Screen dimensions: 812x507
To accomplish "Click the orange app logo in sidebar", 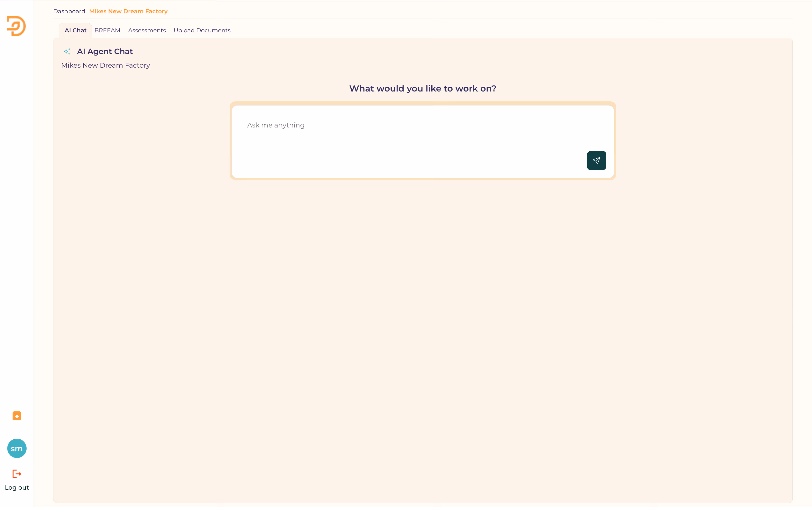I will click(16, 26).
